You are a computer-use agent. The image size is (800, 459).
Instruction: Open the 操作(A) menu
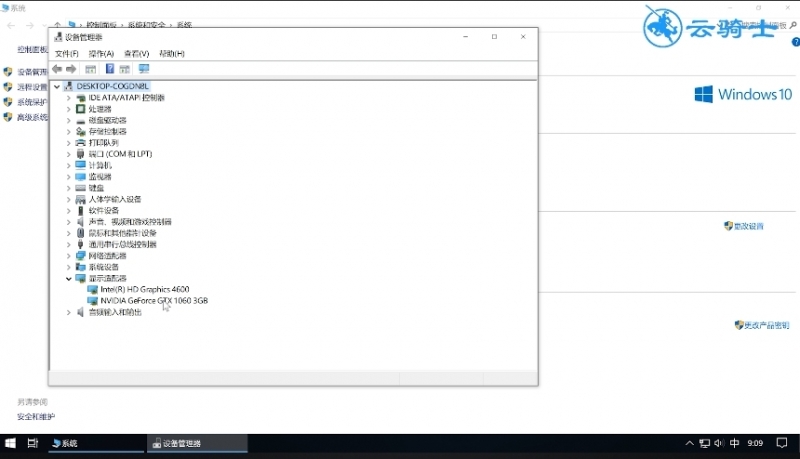point(101,54)
